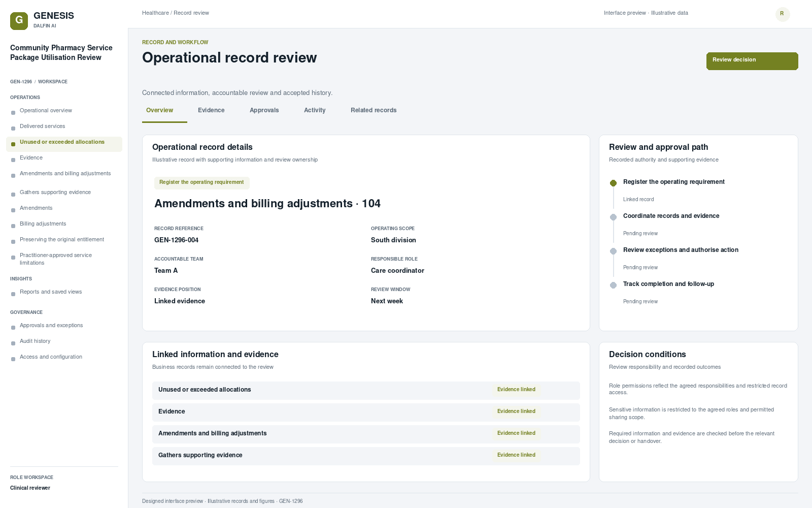This screenshot has height=508, width=812.
Task: Open the Approvals tab
Action: point(264,110)
